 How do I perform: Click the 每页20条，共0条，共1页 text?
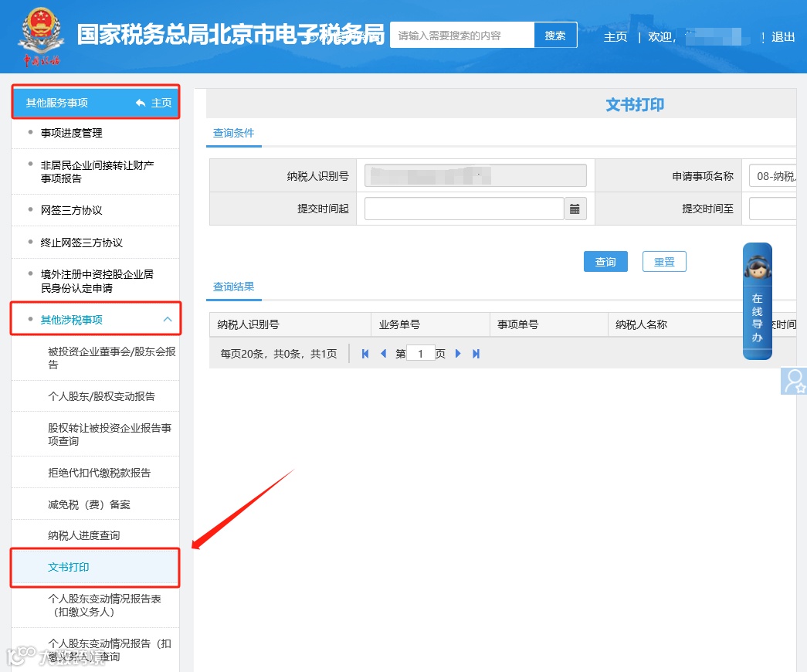(279, 354)
